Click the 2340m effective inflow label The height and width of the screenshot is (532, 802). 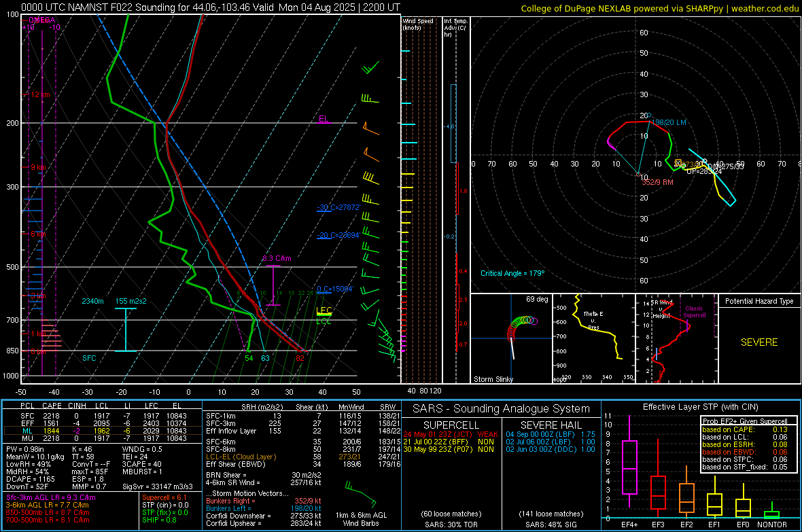(x=92, y=301)
